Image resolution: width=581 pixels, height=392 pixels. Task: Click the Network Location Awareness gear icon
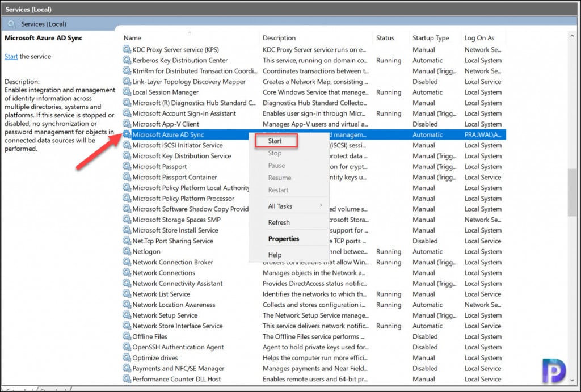(127, 304)
